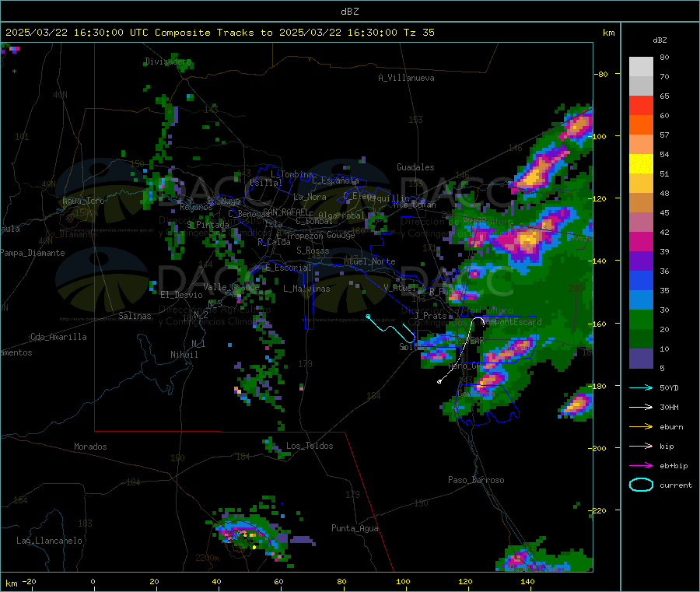Viewport: 700px width, 592px height.
Task: Click the 'J_Prats' map label
Action: point(430,316)
